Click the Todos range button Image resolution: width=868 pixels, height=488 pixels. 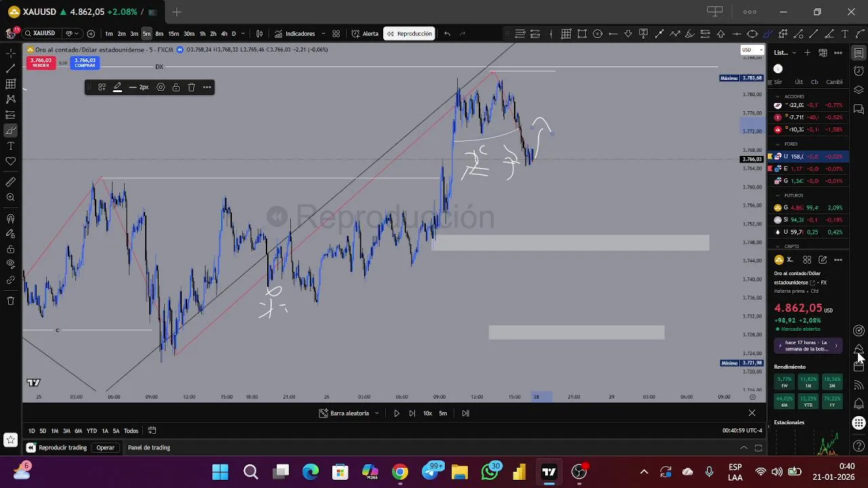pyautogui.click(x=131, y=430)
